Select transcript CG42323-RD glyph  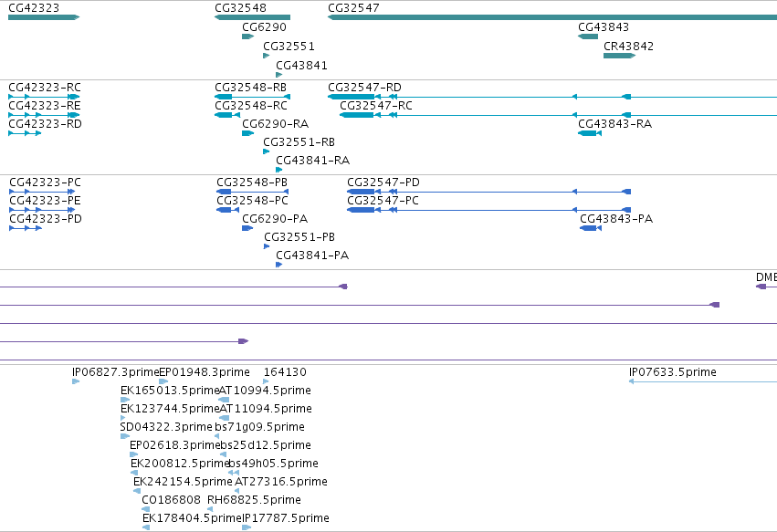(x=25, y=133)
